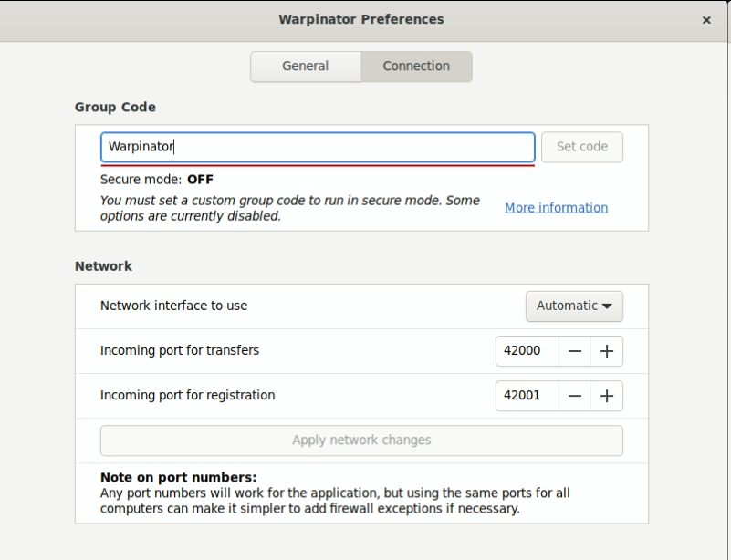Click the registration port number field
Screen dimensions: 731x560
[525, 396]
